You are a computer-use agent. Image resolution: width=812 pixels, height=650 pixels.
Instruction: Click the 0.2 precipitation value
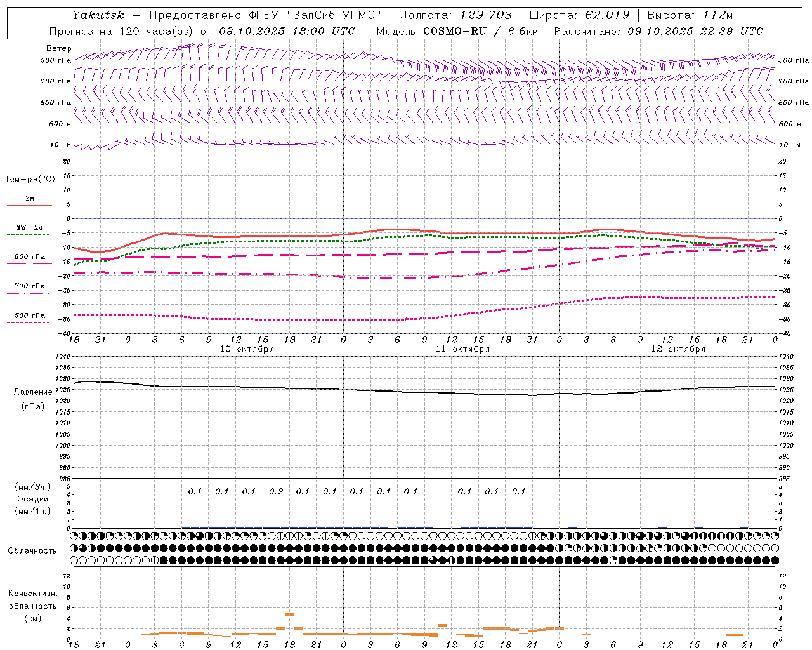(x=276, y=491)
